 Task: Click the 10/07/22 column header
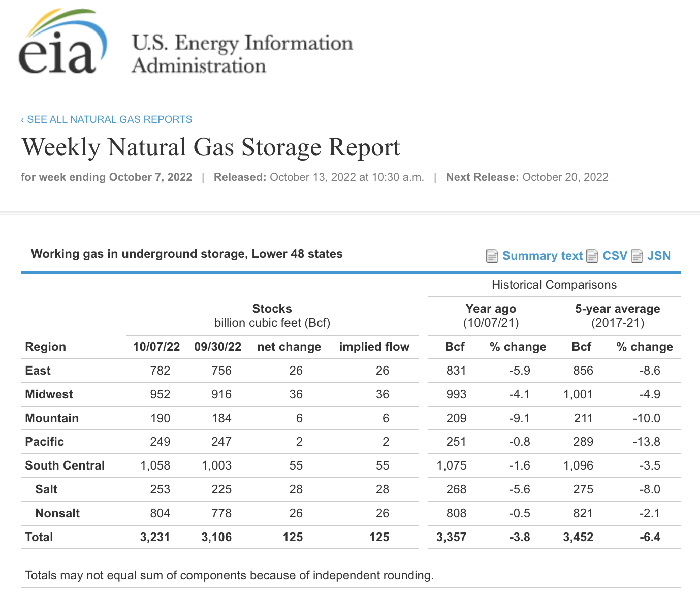tap(156, 347)
